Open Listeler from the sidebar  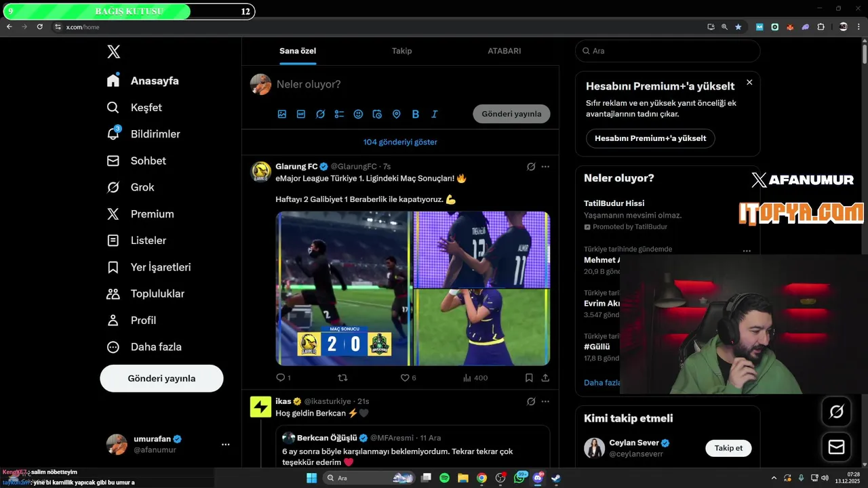pos(136,241)
